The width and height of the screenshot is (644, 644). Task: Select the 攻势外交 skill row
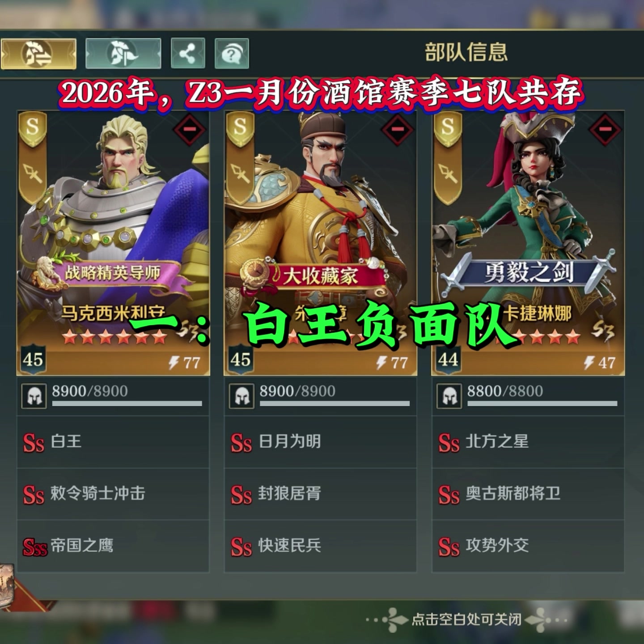[528, 546]
